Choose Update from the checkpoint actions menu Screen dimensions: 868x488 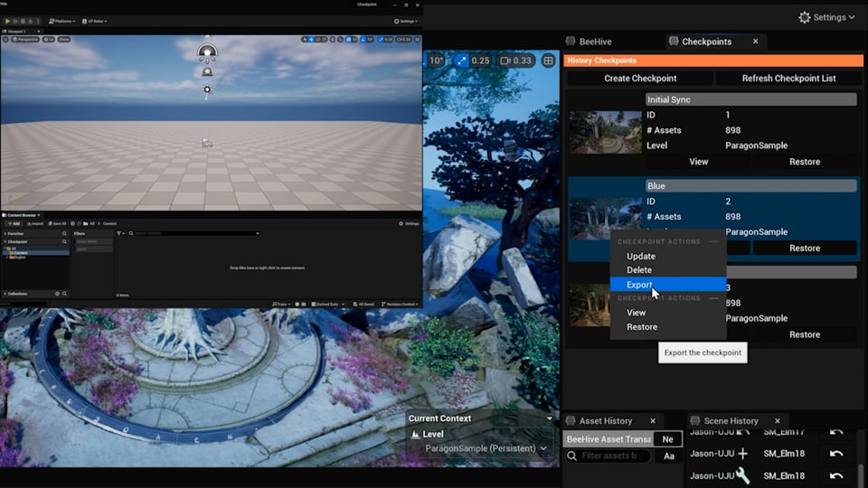(x=640, y=256)
